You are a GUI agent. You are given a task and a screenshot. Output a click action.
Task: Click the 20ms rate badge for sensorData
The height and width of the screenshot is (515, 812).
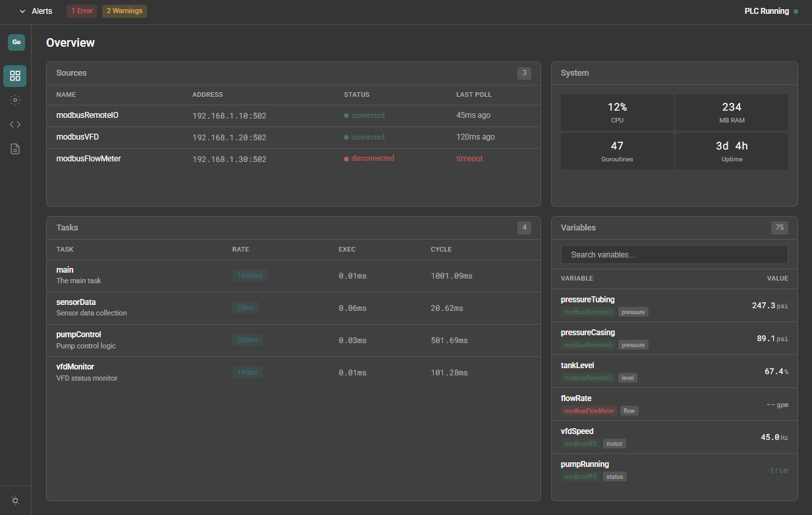tap(246, 308)
